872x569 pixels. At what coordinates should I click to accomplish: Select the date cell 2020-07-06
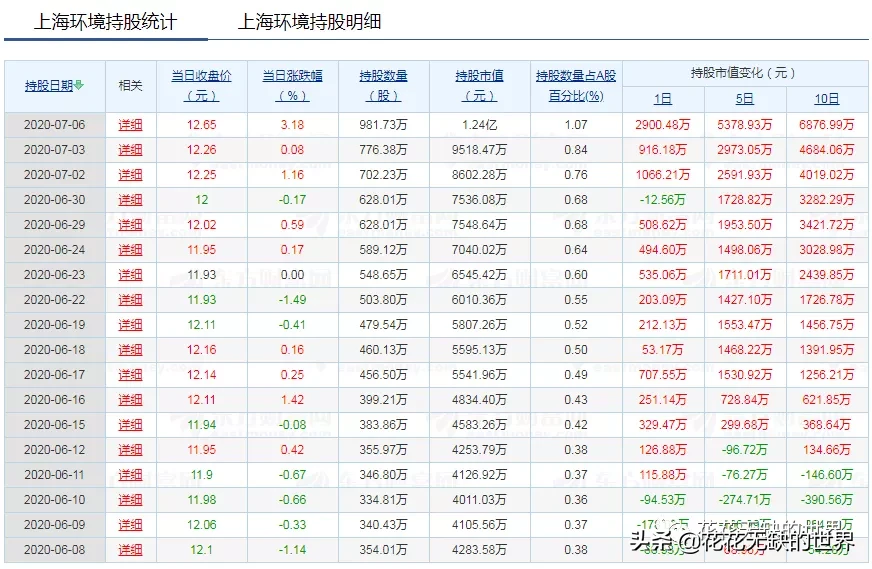(54, 125)
